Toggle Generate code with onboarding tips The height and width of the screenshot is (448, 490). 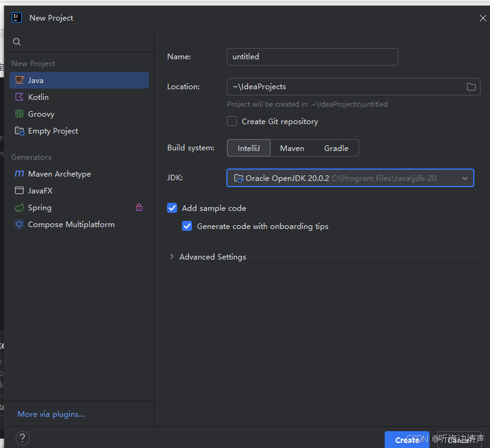[187, 226]
